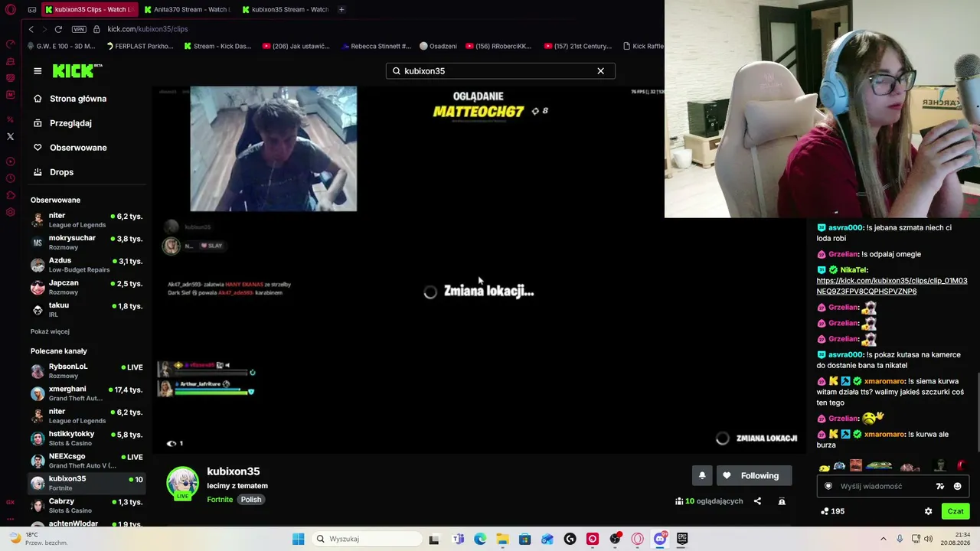
Task: Open Osadzeni bookmark
Action: click(x=438, y=46)
